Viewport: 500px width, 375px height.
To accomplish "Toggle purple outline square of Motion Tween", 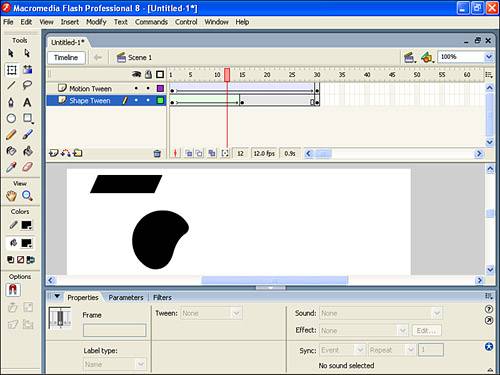I will point(160,88).
